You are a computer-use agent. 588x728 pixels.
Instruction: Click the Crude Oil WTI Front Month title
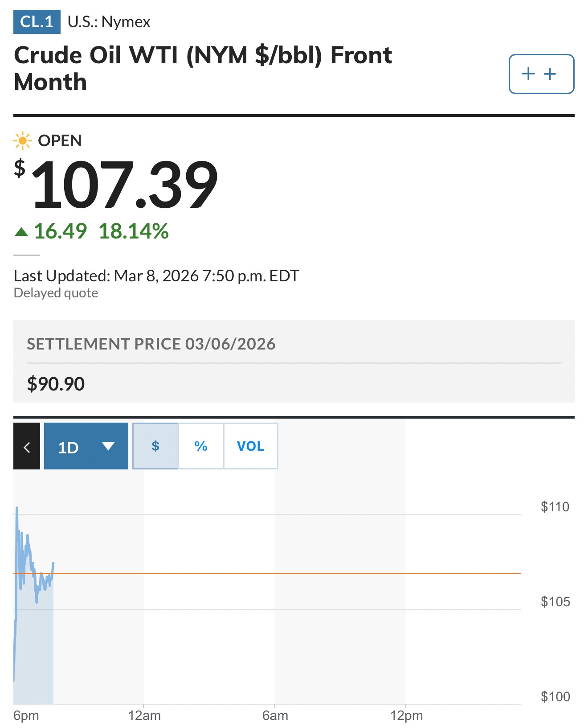point(203,68)
